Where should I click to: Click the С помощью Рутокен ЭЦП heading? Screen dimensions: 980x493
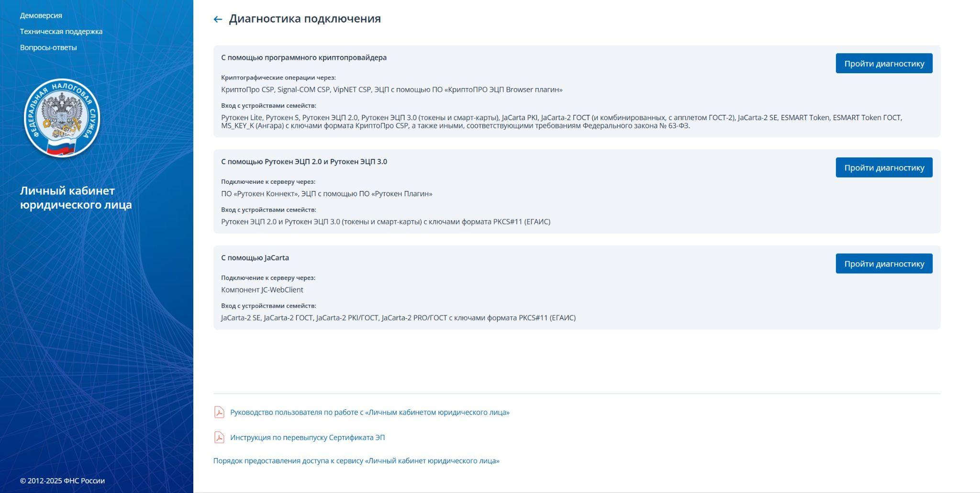click(x=304, y=162)
